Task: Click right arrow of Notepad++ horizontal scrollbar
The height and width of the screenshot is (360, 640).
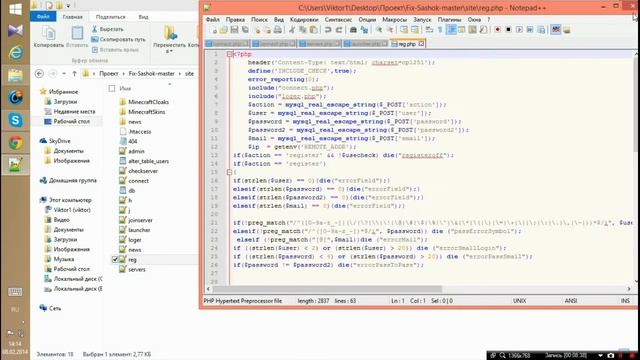Action: pyautogui.click(x=629, y=289)
